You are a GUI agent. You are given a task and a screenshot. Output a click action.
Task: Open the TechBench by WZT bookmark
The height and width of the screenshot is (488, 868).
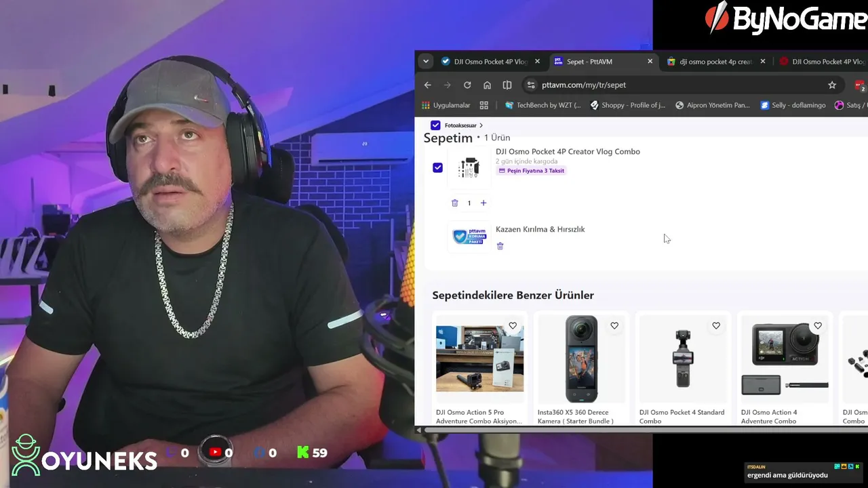(x=542, y=105)
